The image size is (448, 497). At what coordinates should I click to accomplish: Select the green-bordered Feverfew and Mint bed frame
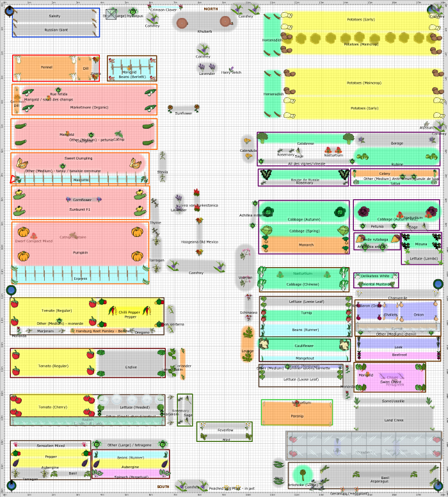224,432
